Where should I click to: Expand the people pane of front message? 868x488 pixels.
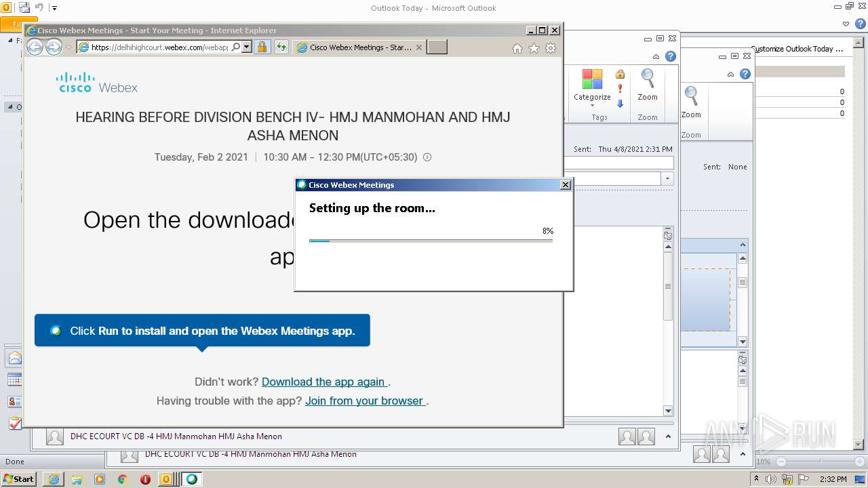pos(668,436)
